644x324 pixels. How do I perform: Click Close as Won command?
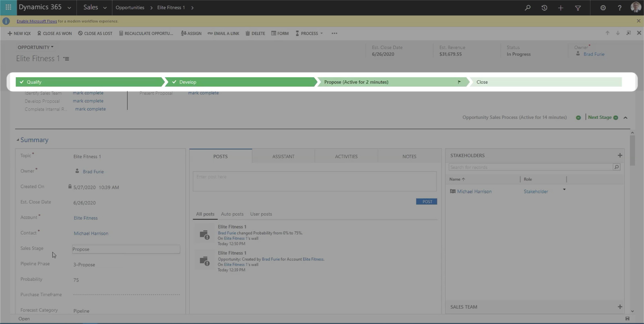54,33
